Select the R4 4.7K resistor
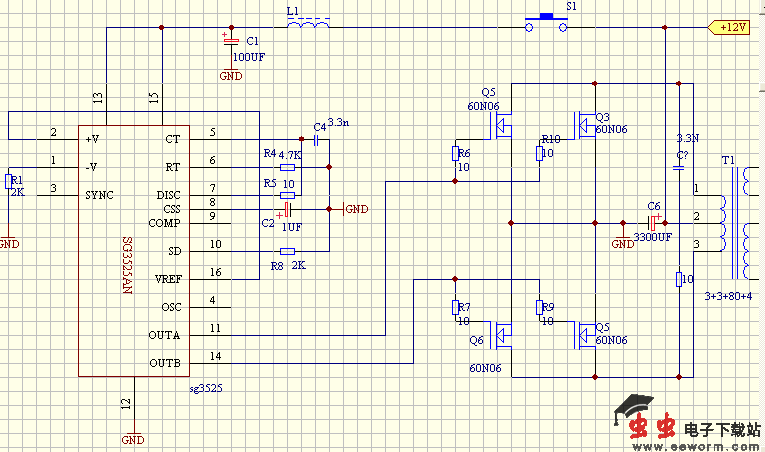 coord(288,168)
